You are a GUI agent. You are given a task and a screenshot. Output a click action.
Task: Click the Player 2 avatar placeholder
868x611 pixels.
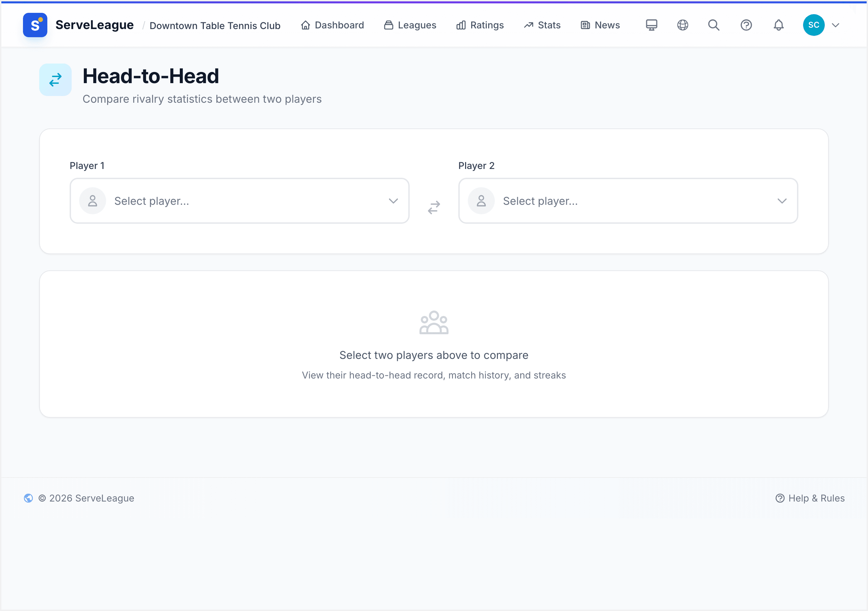tap(481, 201)
